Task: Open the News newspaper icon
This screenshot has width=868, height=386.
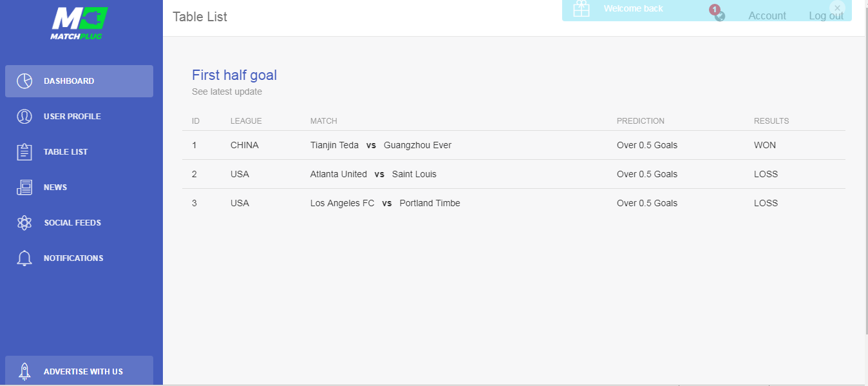Action: tap(24, 188)
